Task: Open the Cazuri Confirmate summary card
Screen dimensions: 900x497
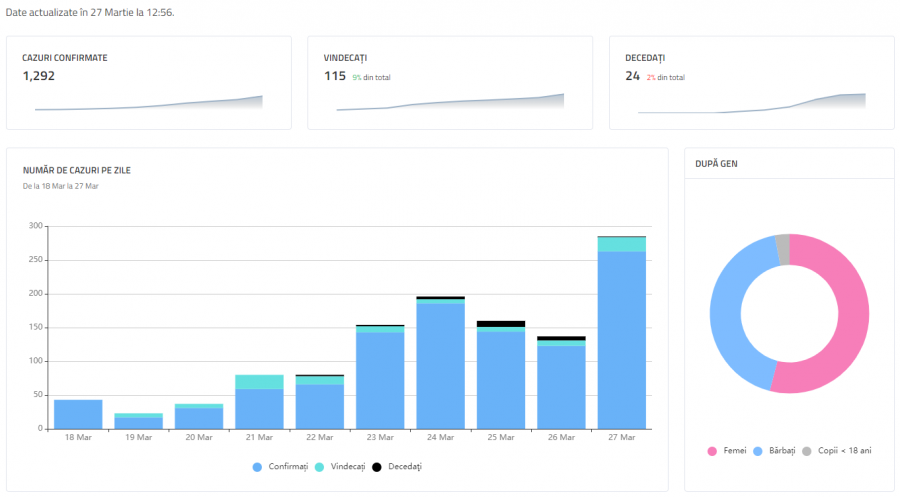Action: (148, 82)
